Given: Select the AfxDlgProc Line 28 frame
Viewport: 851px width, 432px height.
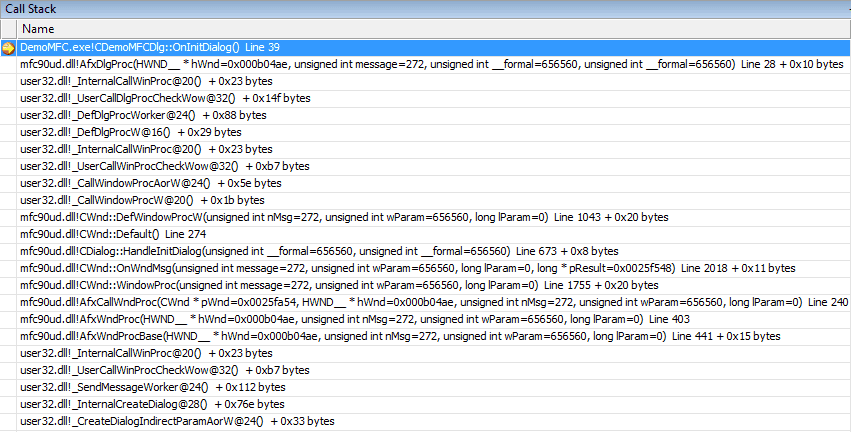Looking at the screenshot, I should click(434, 64).
